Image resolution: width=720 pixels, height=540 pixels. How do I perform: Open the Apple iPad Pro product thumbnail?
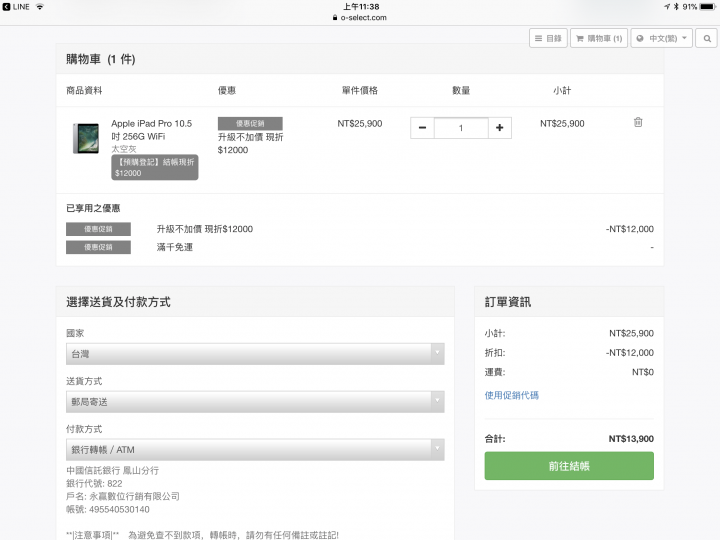[x=86, y=138]
